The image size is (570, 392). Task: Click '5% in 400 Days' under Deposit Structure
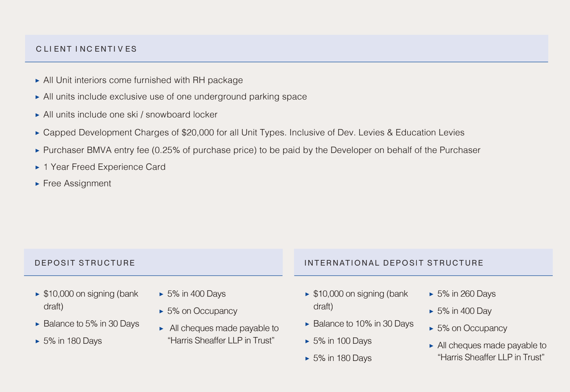point(196,294)
